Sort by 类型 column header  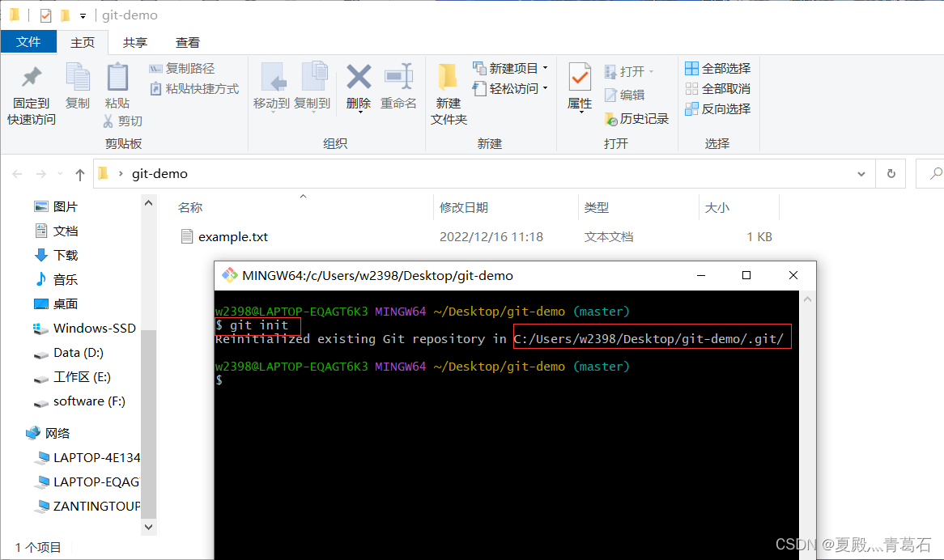coord(596,207)
